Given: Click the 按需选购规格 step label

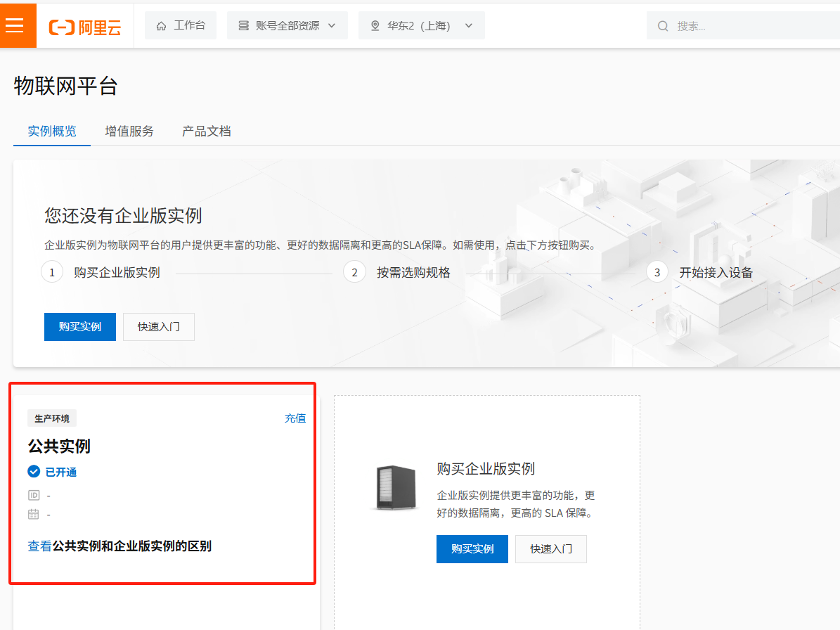Looking at the screenshot, I should pyautogui.click(x=413, y=273).
